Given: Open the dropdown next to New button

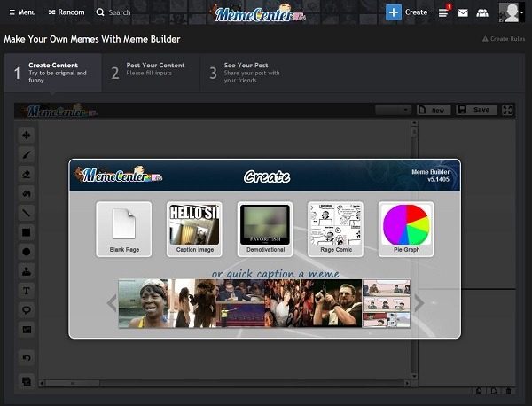Looking at the screenshot, I should 393,110.
